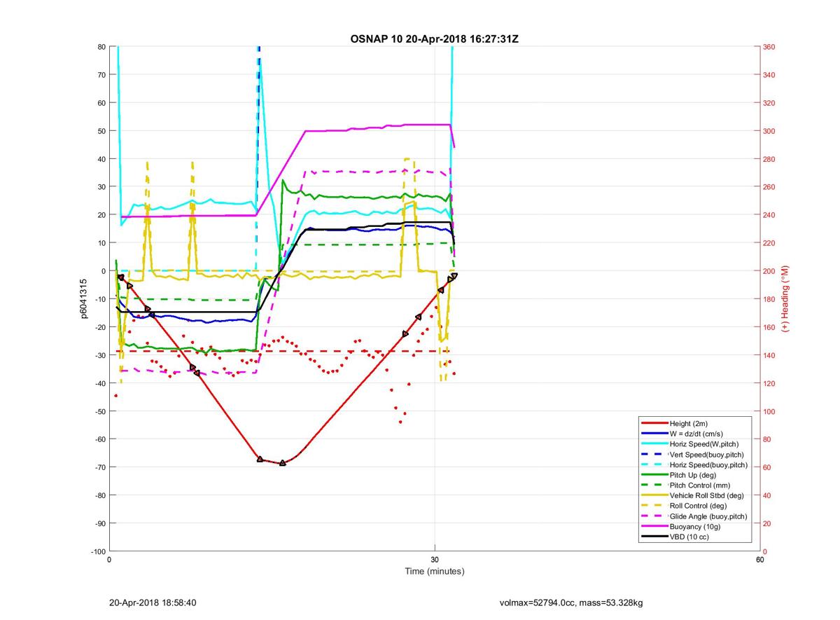
Task: Click the red 180 heading tick label
Action: (769, 299)
